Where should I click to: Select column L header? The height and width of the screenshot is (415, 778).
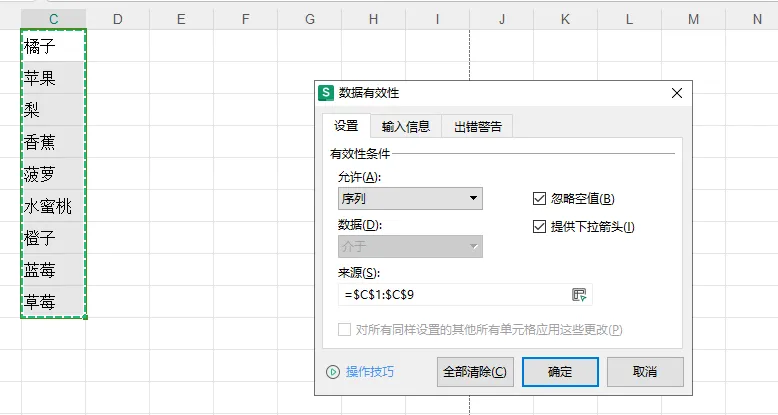point(630,19)
